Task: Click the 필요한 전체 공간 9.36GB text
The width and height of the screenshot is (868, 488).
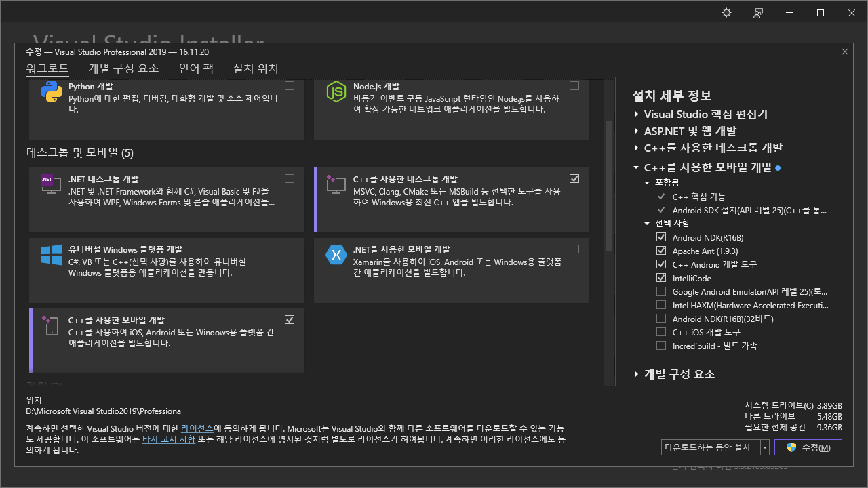Action: click(x=793, y=428)
